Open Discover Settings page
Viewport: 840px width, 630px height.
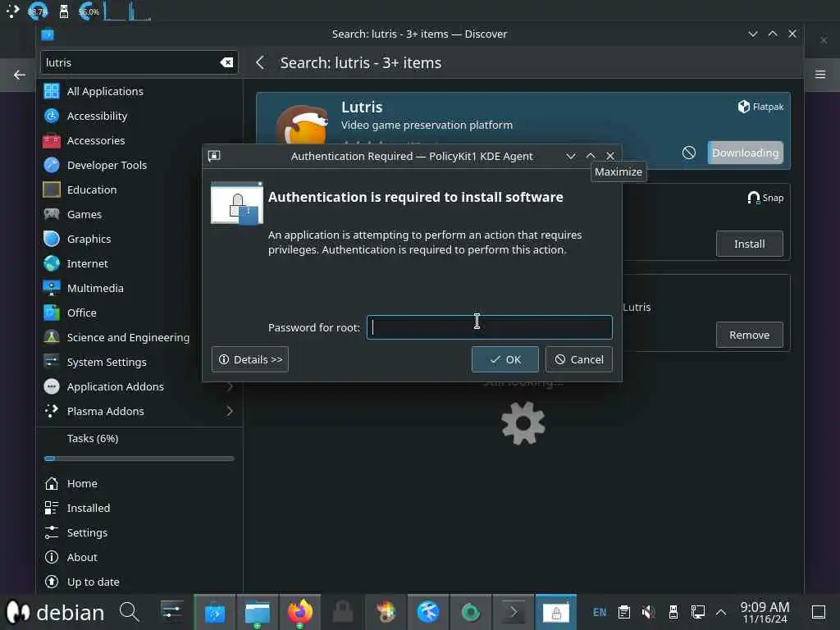[139, 533]
